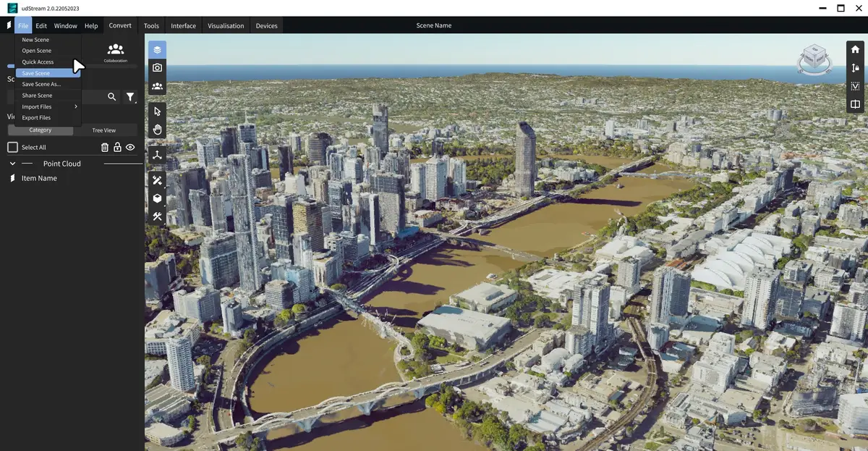This screenshot has width=868, height=451.
Task: Click the search magnifier icon
Action: (112, 96)
